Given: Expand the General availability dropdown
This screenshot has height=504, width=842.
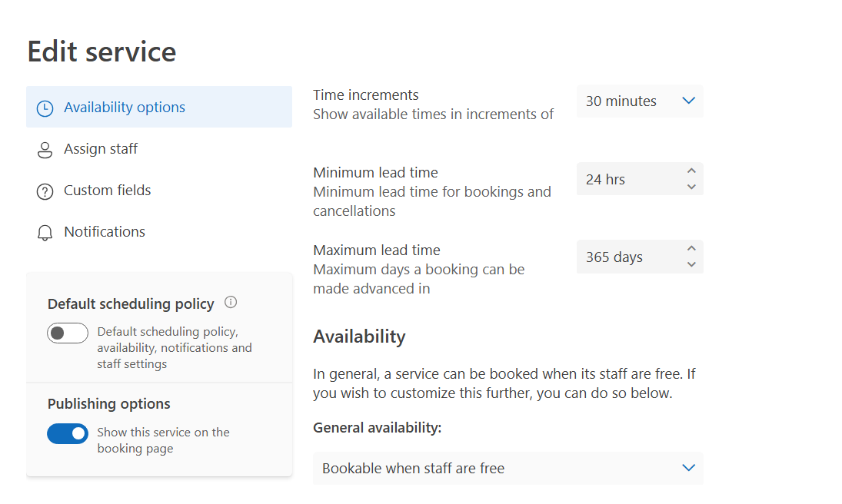Looking at the screenshot, I should click(508, 468).
